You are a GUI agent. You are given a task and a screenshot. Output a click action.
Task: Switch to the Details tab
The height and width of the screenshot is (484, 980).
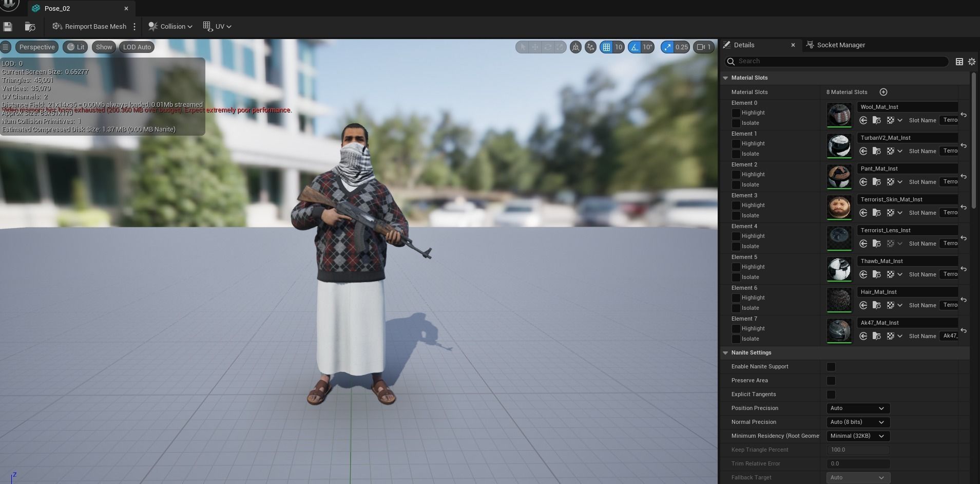744,45
